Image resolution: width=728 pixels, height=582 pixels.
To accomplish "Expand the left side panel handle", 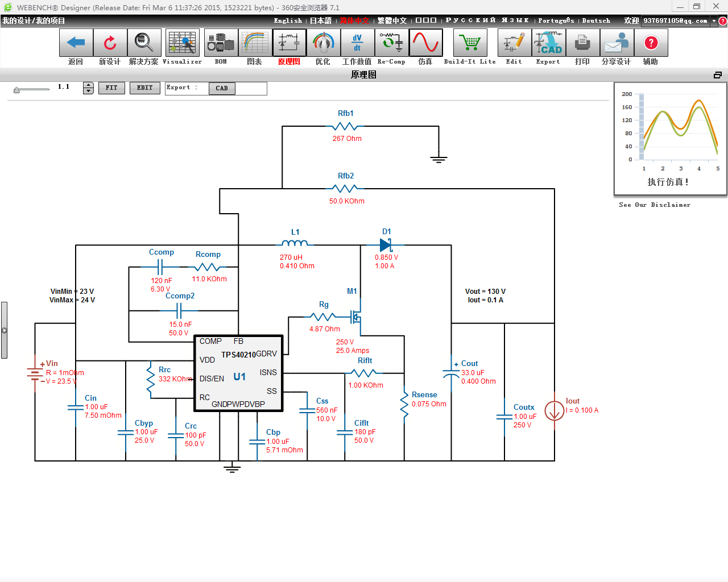I will pyautogui.click(x=4, y=330).
